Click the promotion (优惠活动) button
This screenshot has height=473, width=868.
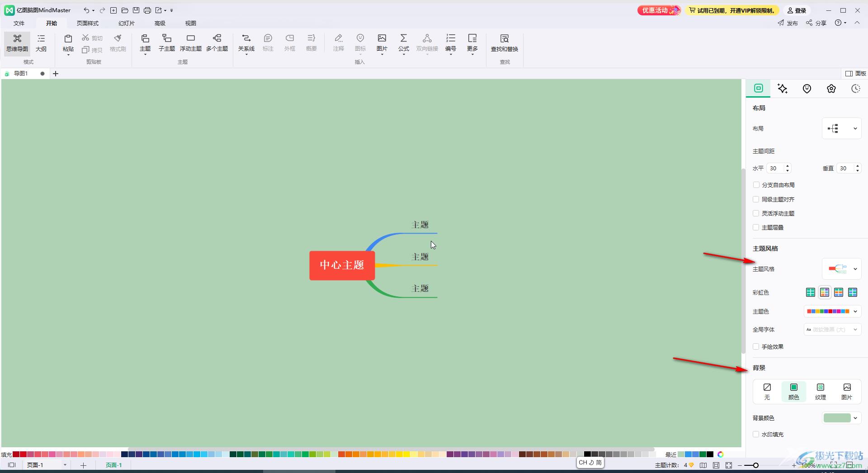[x=659, y=10]
